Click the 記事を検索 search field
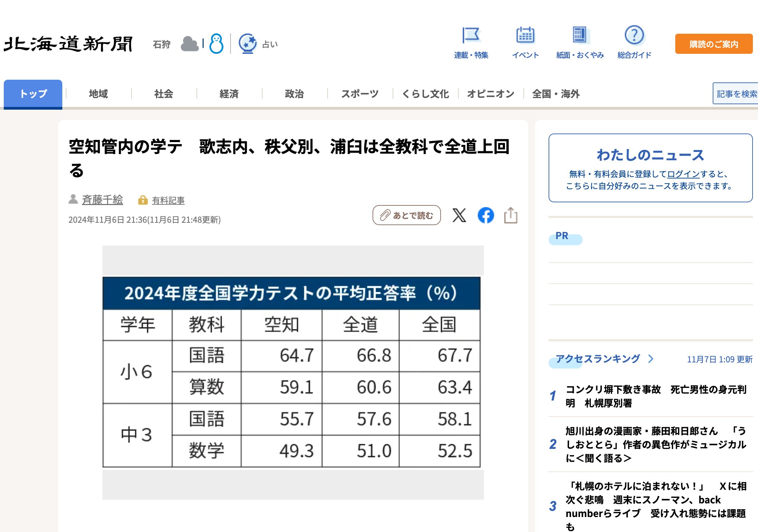Screen dimensions: 758x532 point(737,94)
